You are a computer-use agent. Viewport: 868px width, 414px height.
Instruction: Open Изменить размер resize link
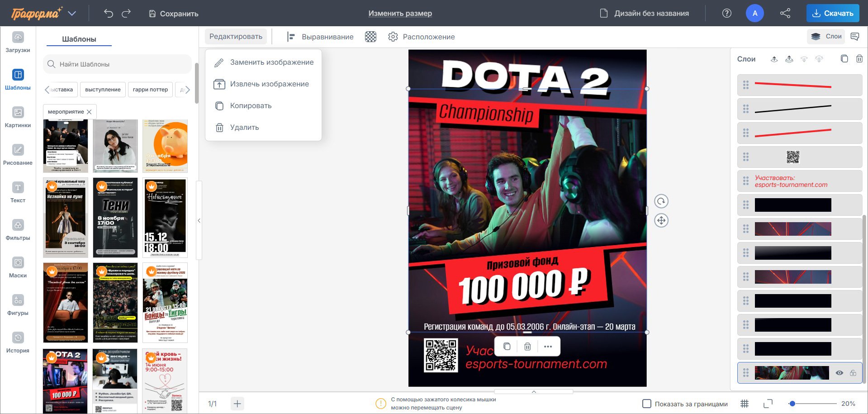point(400,14)
